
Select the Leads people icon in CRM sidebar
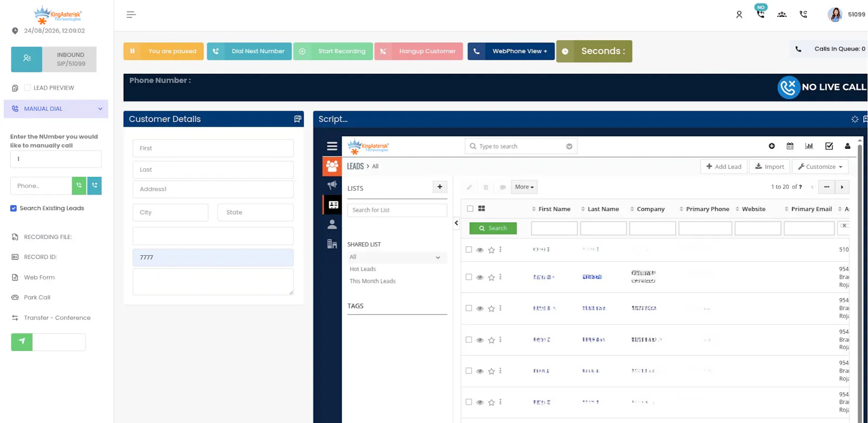[332, 166]
